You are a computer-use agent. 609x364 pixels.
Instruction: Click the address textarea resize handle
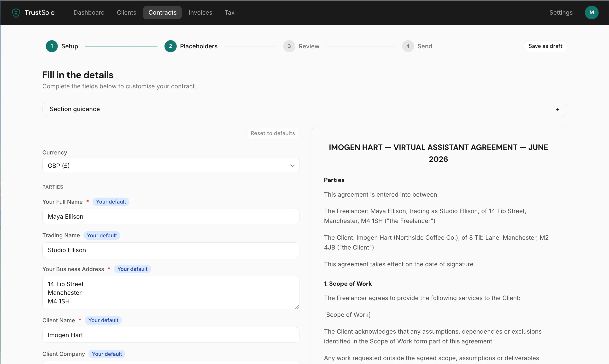coord(297,307)
